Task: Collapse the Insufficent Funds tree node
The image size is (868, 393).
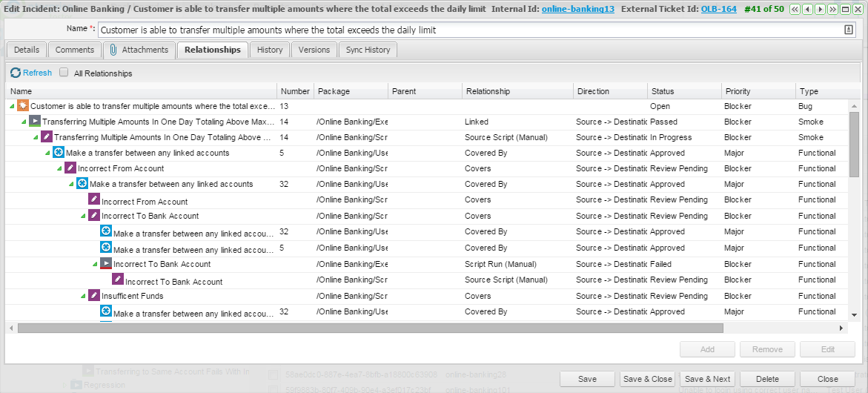Action: coord(83,297)
